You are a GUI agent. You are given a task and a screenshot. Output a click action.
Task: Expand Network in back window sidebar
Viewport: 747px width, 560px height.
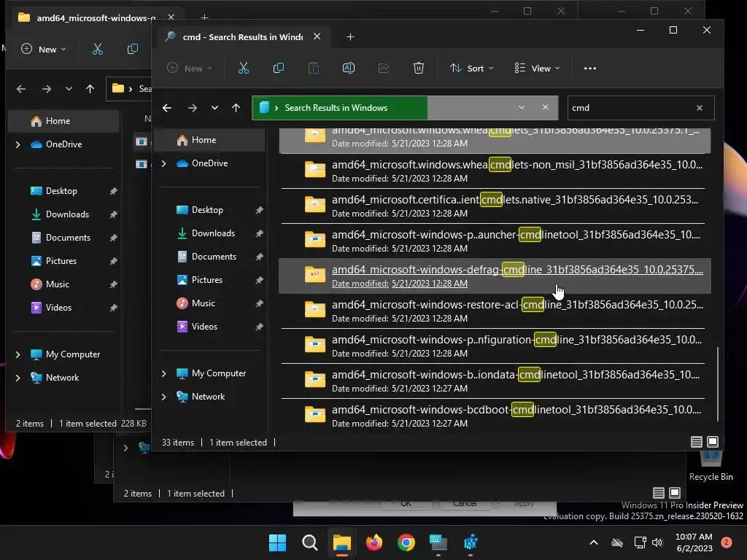pyautogui.click(x=18, y=378)
